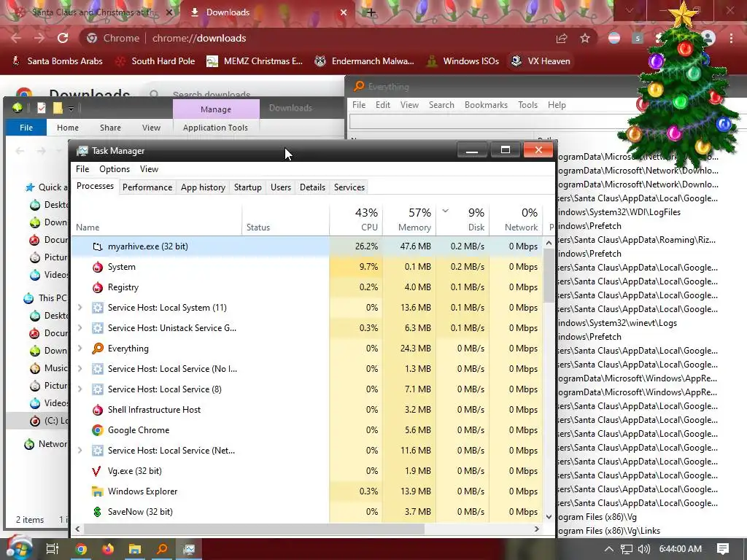Open Everything Bookmarks menu
The height and width of the screenshot is (560, 747).
click(486, 105)
